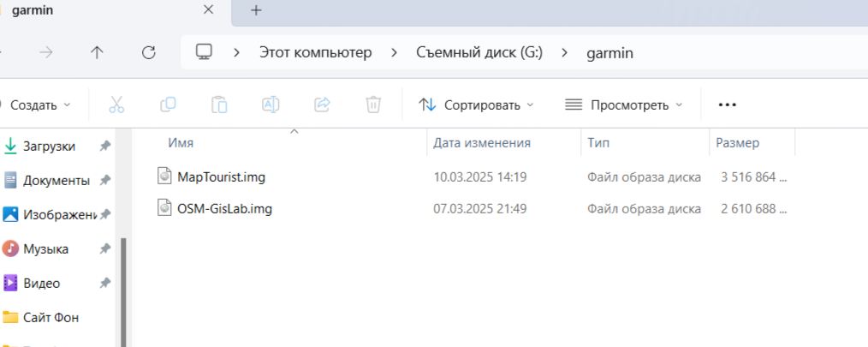Expand chevron after Этот компьютер
This screenshot has height=347, width=868.
pos(394,53)
